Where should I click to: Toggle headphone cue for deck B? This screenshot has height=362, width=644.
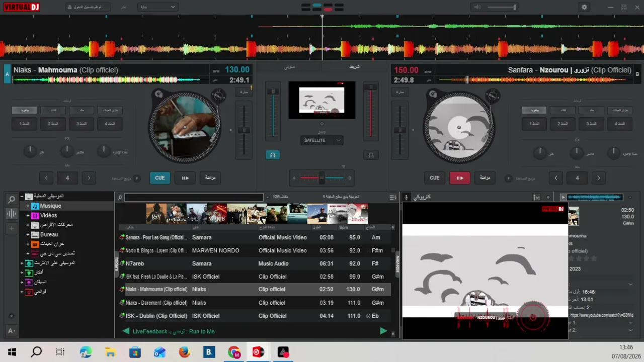pyautogui.click(x=371, y=155)
